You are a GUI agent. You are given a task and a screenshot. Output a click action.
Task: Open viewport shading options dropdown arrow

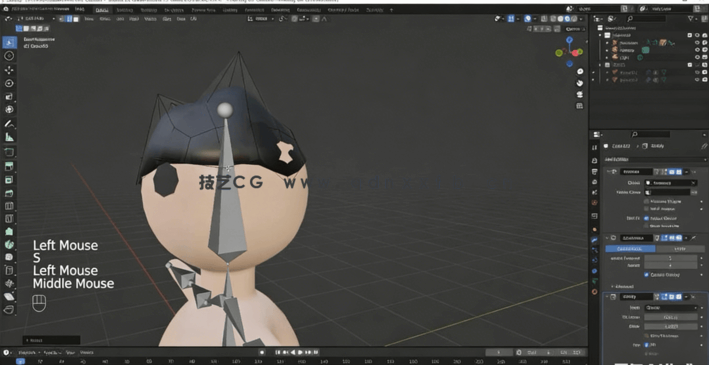point(581,19)
